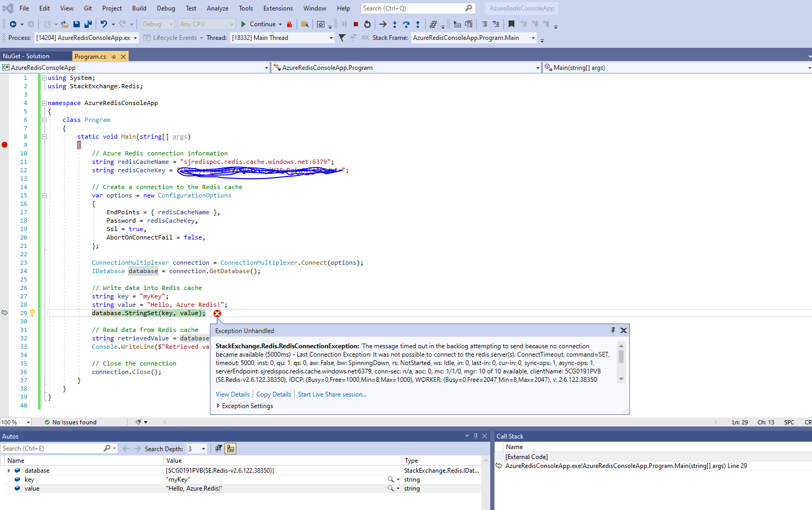Click the exception message scroll down arrow
This screenshot has height=510, width=812.
pyautogui.click(x=621, y=379)
